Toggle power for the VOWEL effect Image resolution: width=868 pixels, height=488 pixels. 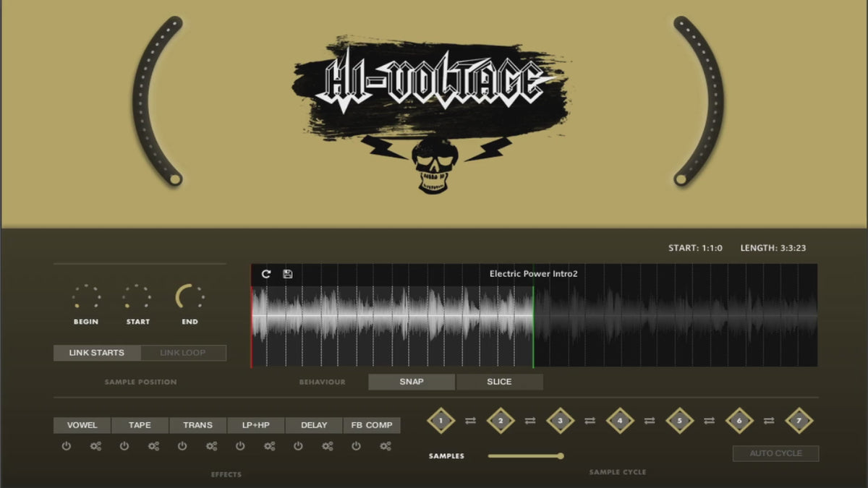[67, 446]
